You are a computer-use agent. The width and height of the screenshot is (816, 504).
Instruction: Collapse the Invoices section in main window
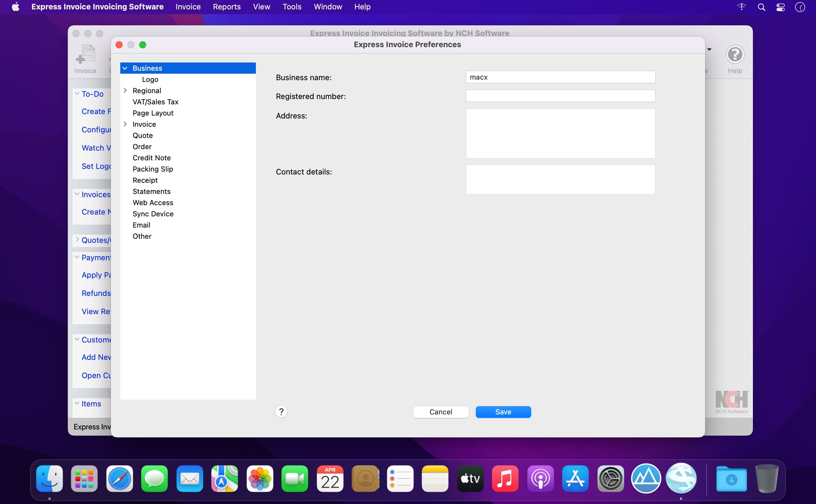[77, 194]
